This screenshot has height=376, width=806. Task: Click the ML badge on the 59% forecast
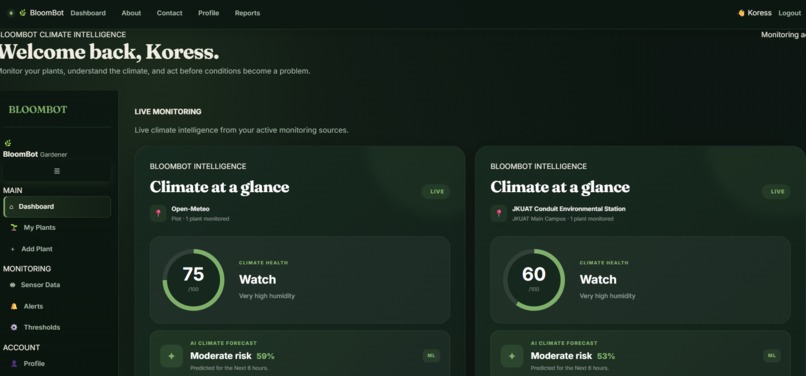431,356
